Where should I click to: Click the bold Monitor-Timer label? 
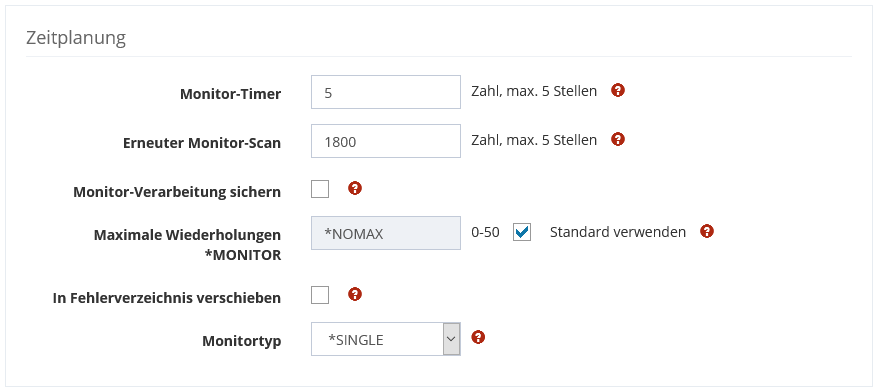pyautogui.click(x=230, y=94)
